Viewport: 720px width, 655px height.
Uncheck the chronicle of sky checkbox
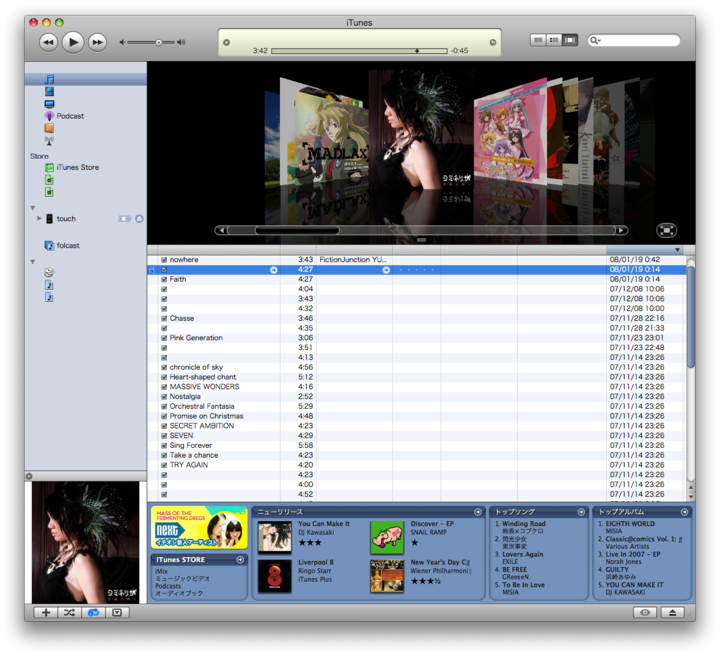[x=164, y=367]
